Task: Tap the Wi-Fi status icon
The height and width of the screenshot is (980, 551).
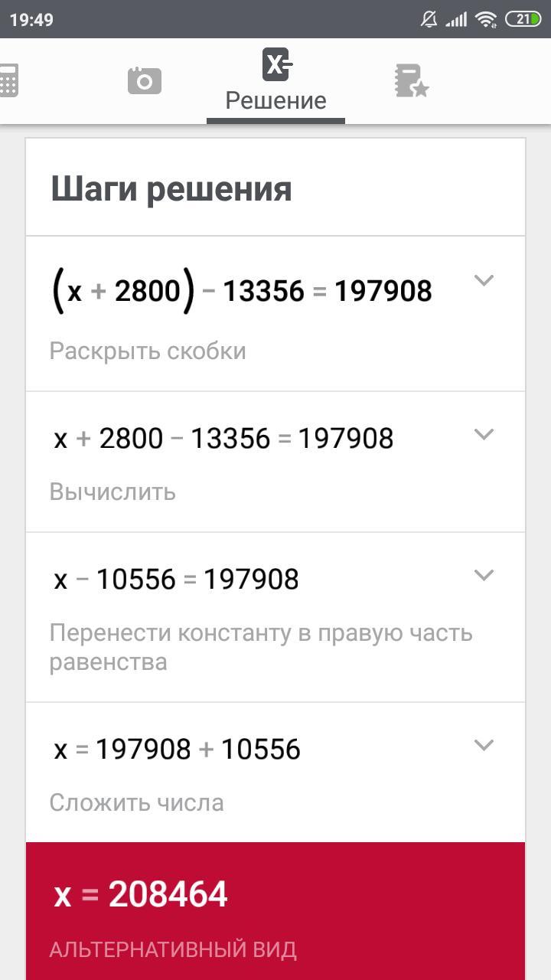Action: point(485,19)
